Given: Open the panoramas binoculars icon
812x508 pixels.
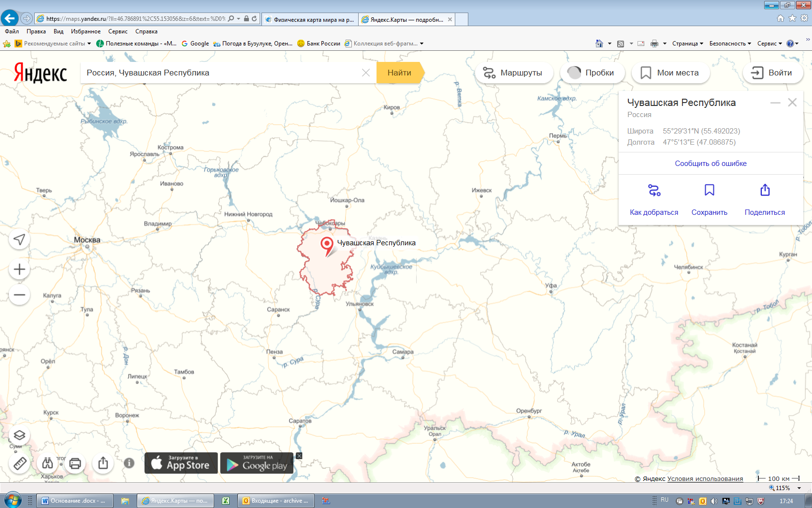Looking at the screenshot, I should (47, 463).
